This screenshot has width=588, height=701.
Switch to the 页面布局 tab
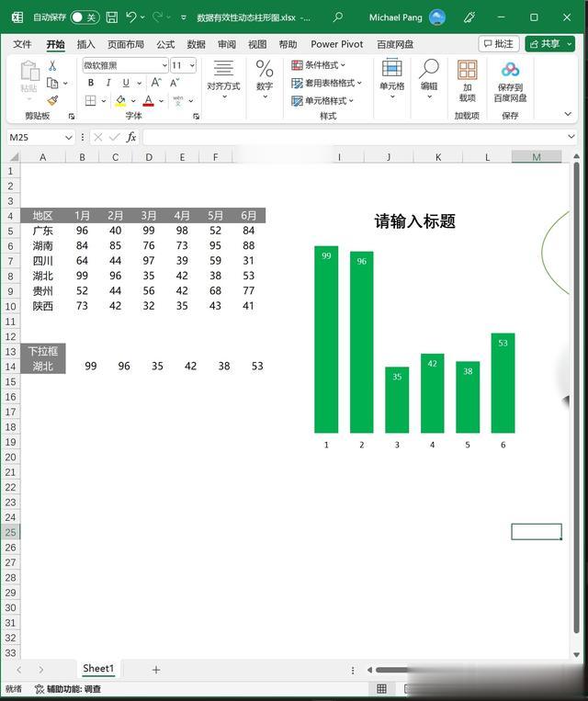(x=126, y=44)
